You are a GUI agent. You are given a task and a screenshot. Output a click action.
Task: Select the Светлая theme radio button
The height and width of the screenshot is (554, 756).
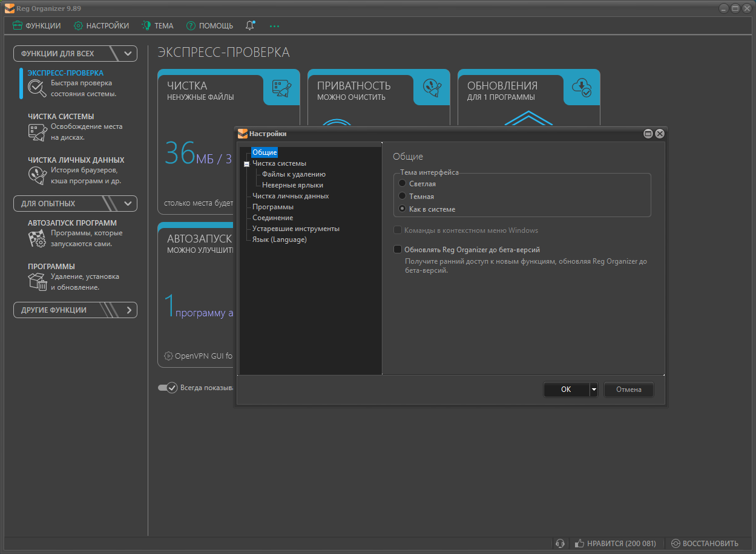pos(402,183)
